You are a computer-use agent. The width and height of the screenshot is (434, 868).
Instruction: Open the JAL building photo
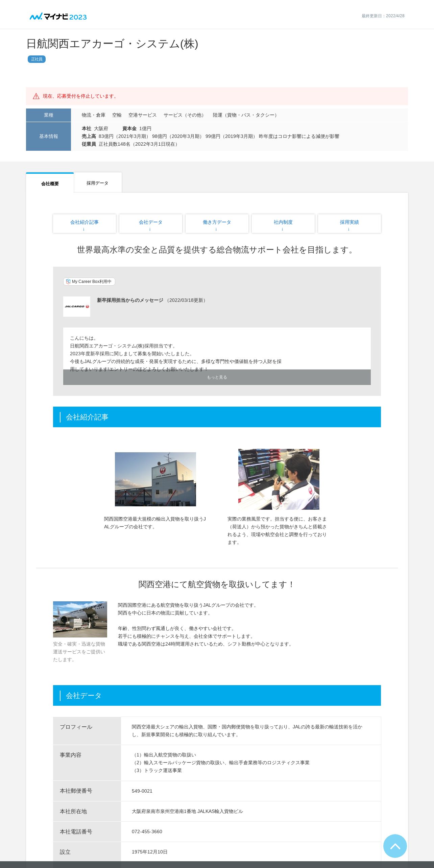point(155,479)
